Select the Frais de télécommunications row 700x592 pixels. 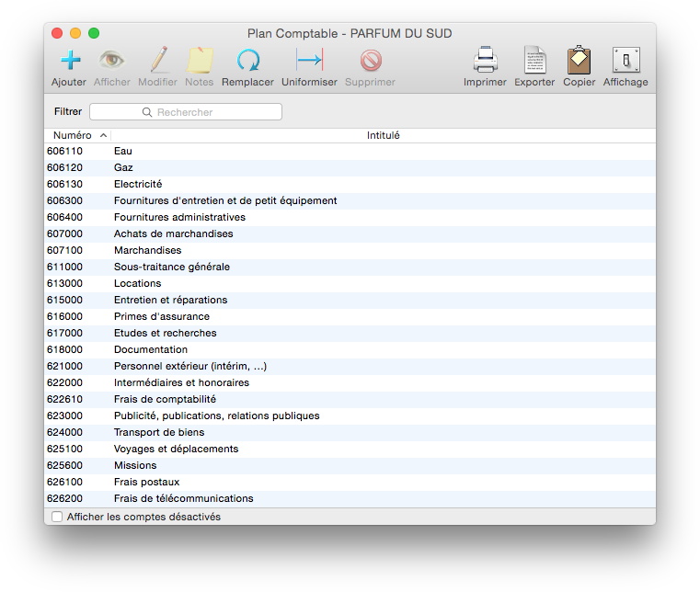[350, 498]
